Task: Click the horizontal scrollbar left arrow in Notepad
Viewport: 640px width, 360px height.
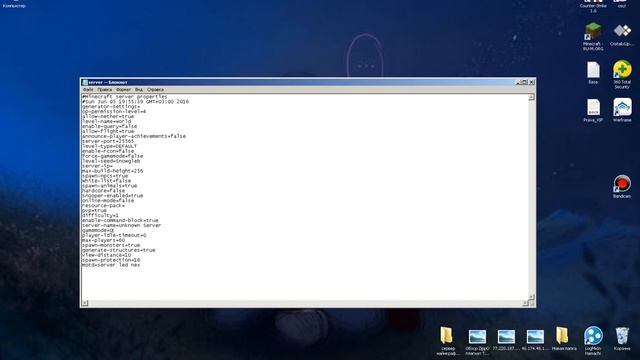Action: (x=85, y=303)
